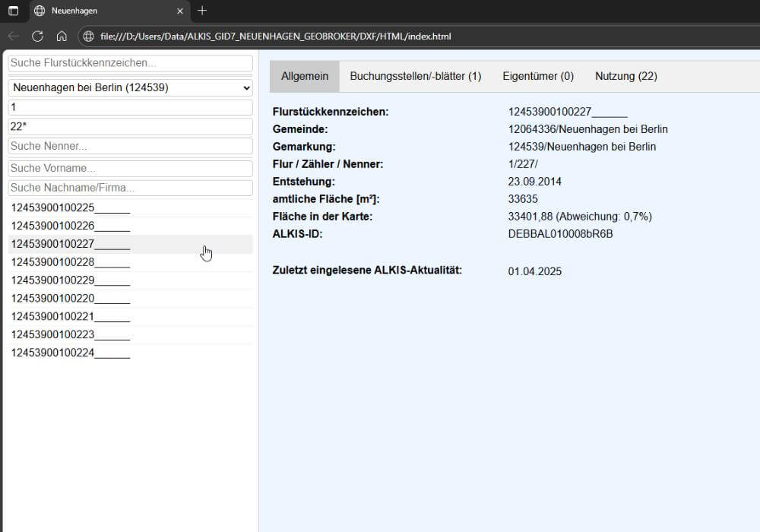Open the Gemarkung dropdown Neuenhagen bei Berlin
Image resolution: width=760 pixels, height=532 pixels.
coord(130,88)
